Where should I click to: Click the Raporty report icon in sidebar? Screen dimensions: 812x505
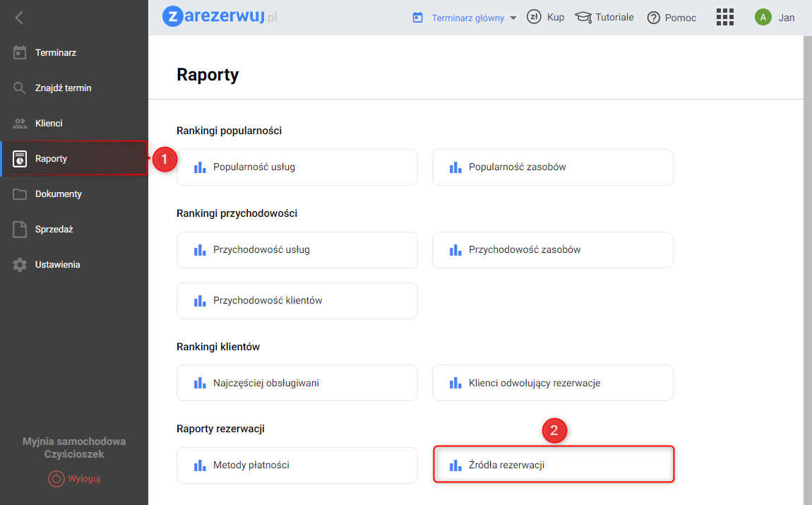20,158
